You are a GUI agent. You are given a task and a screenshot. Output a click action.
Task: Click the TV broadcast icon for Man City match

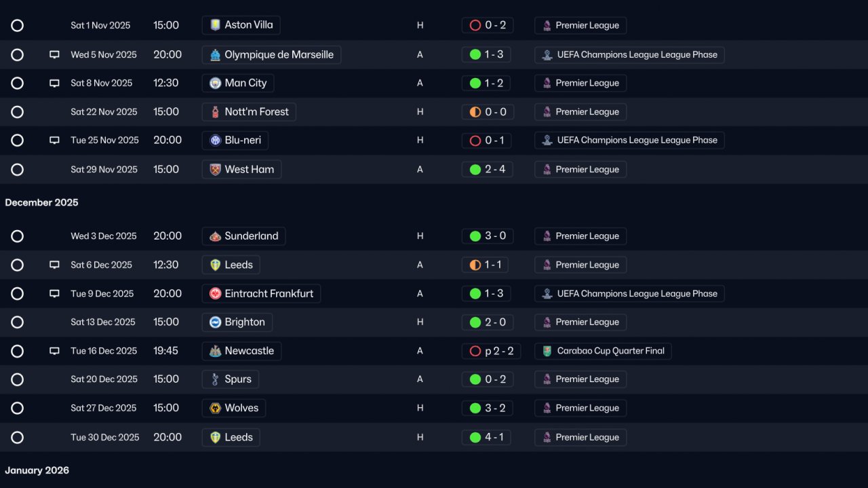click(54, 83)
